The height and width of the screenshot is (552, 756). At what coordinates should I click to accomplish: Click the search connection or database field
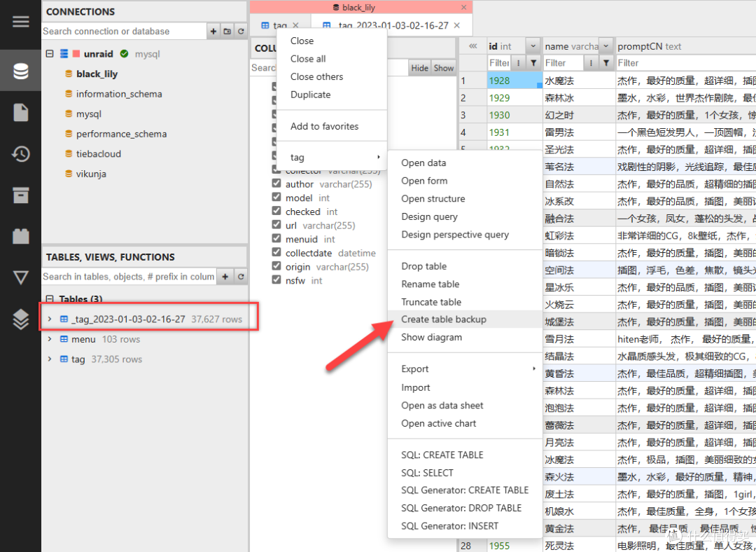point(124,32)
